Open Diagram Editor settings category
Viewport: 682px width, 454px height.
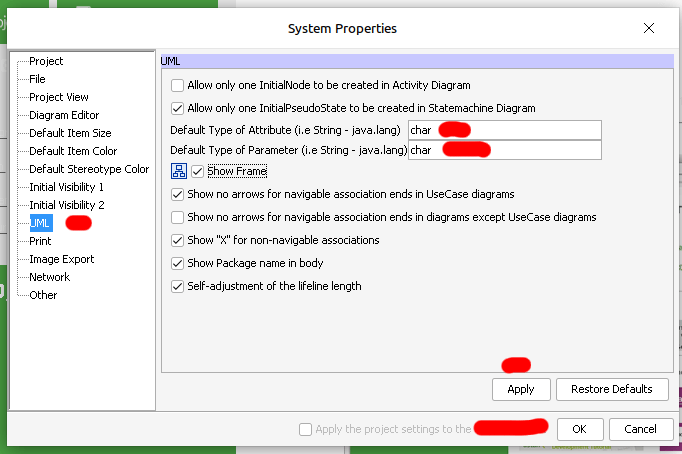[x=64, y=115]
